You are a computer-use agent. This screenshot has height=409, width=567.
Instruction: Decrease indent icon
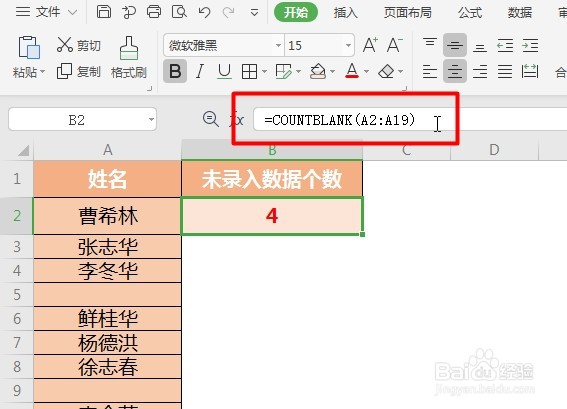click(x=505, y=45)
